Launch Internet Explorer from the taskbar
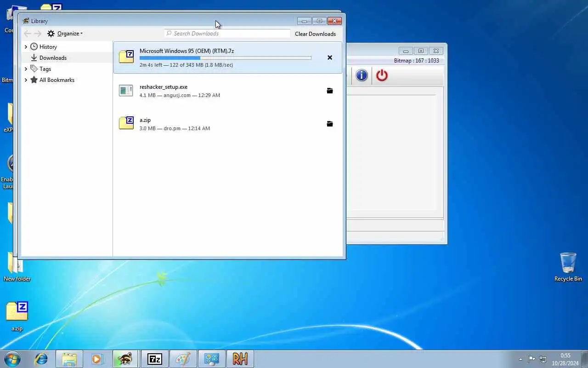The height and width of the screenshot is (368, 588). pyautogui.click(x=41, y=359)
